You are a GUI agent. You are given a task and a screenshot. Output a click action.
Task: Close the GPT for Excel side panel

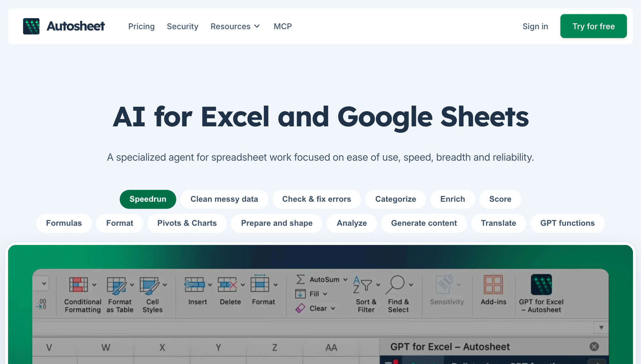point(594,347)
